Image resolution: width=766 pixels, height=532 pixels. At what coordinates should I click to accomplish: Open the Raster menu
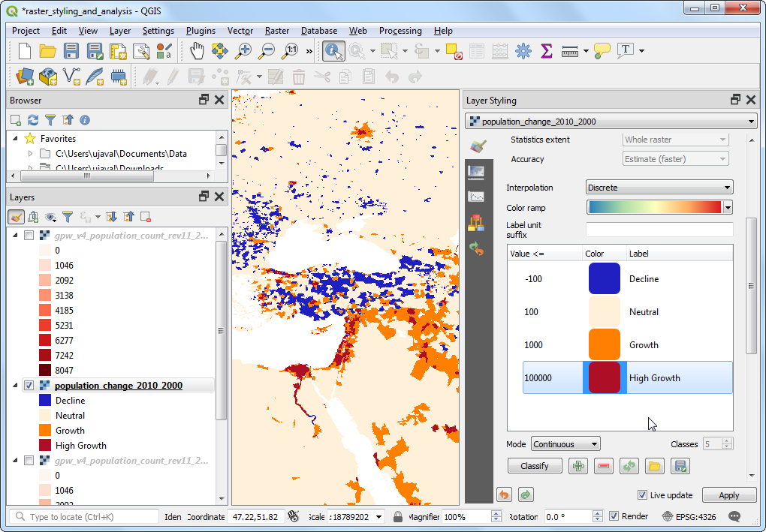pyautogui.click(x=277, y=31)
